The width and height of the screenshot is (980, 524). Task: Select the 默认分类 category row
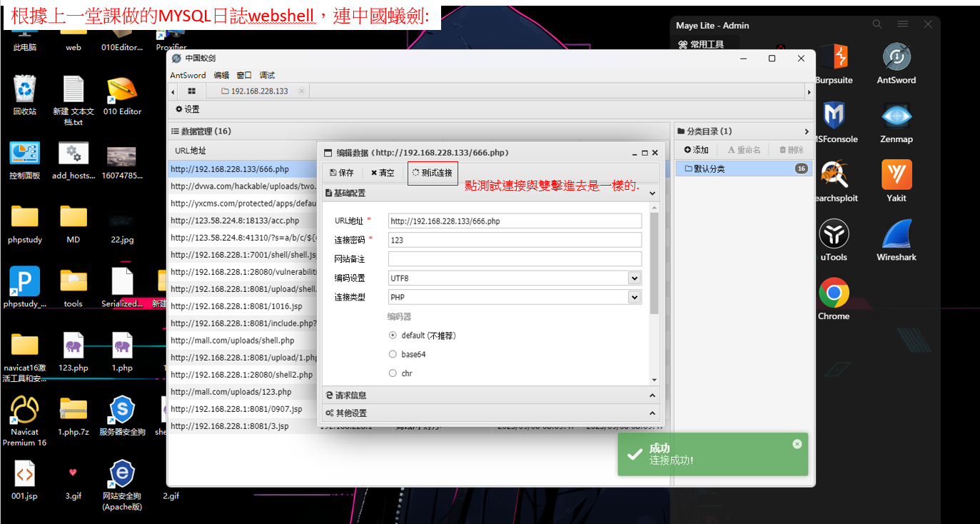tap(743, 168)
